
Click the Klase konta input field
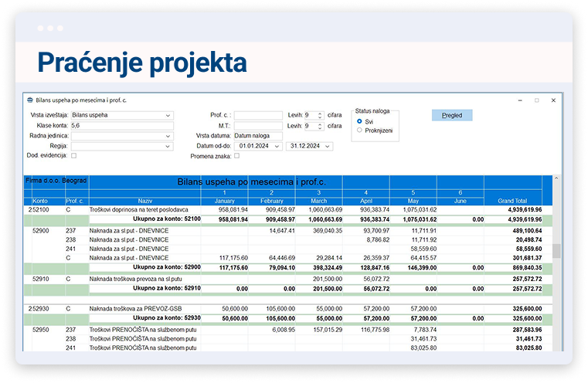point(121,126)
